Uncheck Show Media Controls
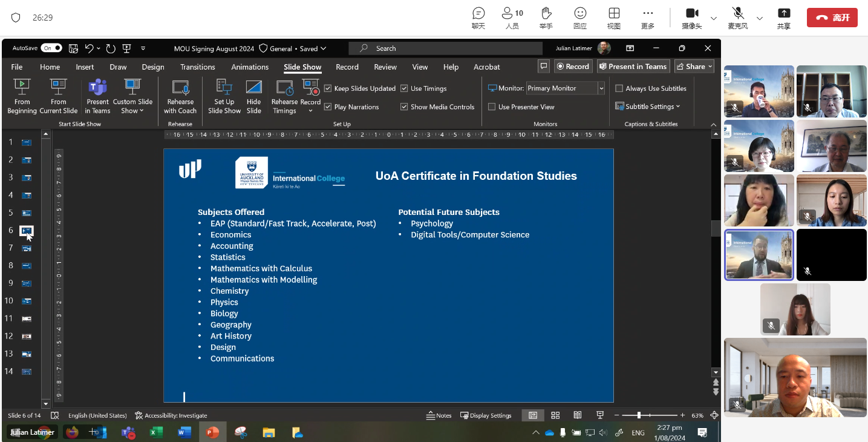The width and height of the screenshot is (868, 442). click(404, 107)
